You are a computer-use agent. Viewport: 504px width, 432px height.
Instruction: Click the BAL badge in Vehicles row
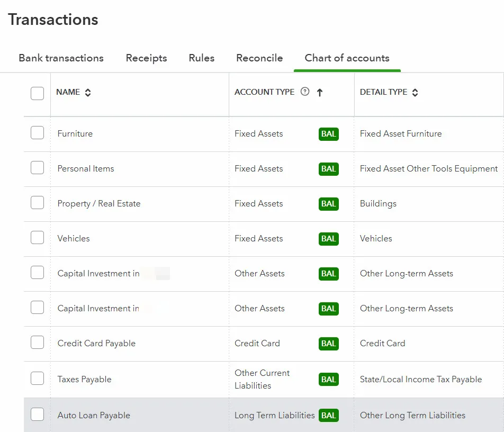coord(328,239)
